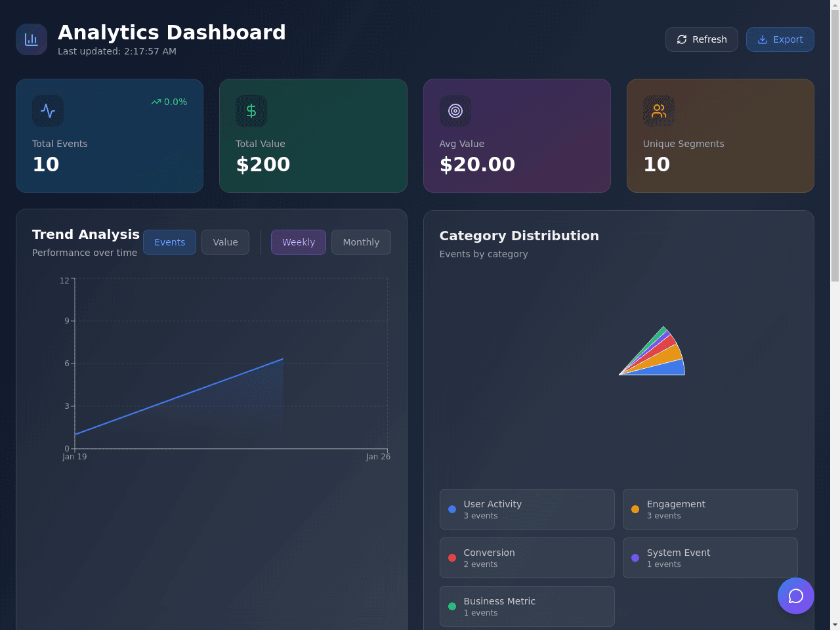This screenshot has height=630, width=840.
Task: Click the "$200" total value figure
Action: point(263,164)
